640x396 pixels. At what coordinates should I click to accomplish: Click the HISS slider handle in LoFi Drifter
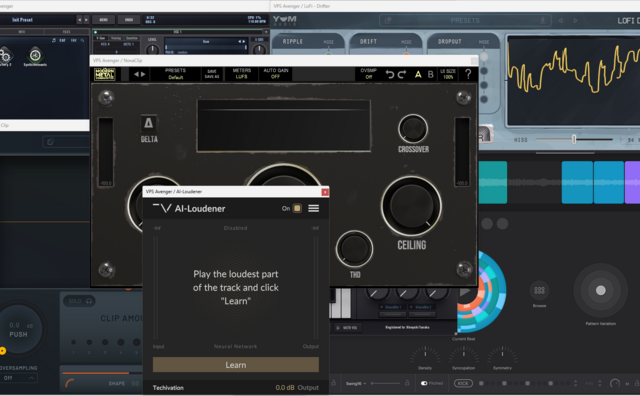point(574,140)
